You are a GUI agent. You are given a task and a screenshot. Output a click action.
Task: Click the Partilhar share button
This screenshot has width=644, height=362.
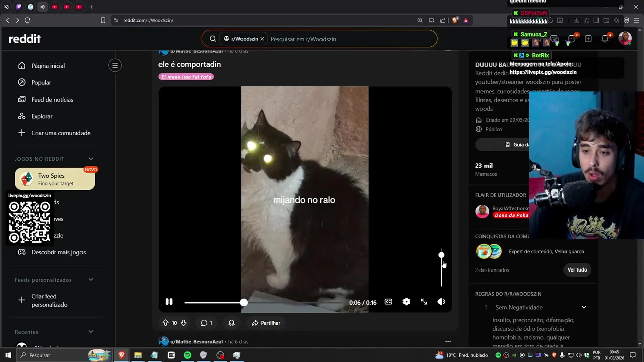tap(266, 323)
